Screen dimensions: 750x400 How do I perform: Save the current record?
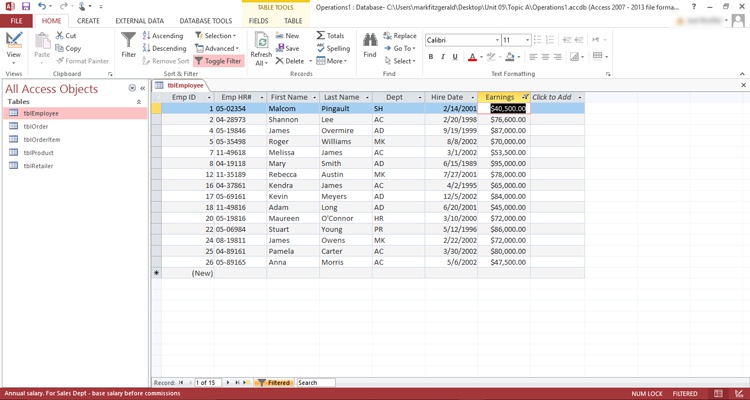pyautogui.click(x=287, y=48)
